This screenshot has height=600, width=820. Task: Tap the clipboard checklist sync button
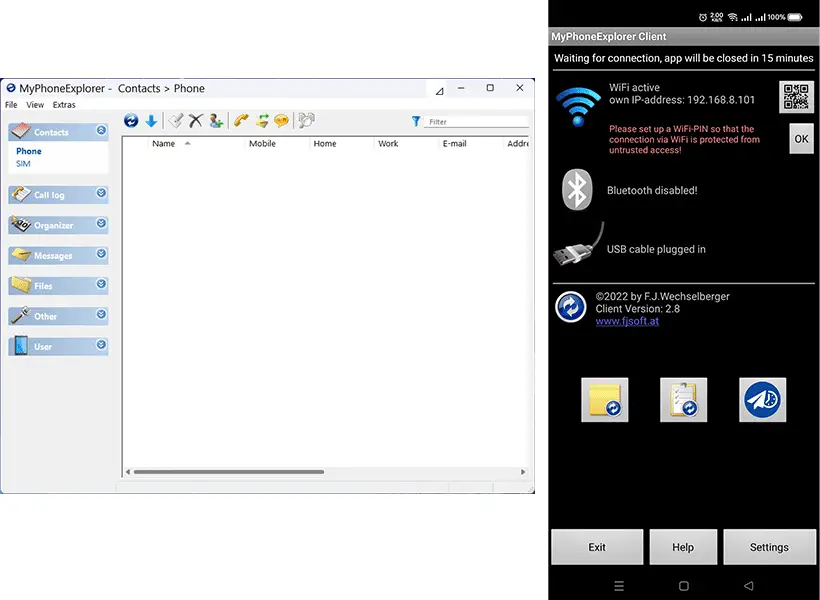coord(684,400)
